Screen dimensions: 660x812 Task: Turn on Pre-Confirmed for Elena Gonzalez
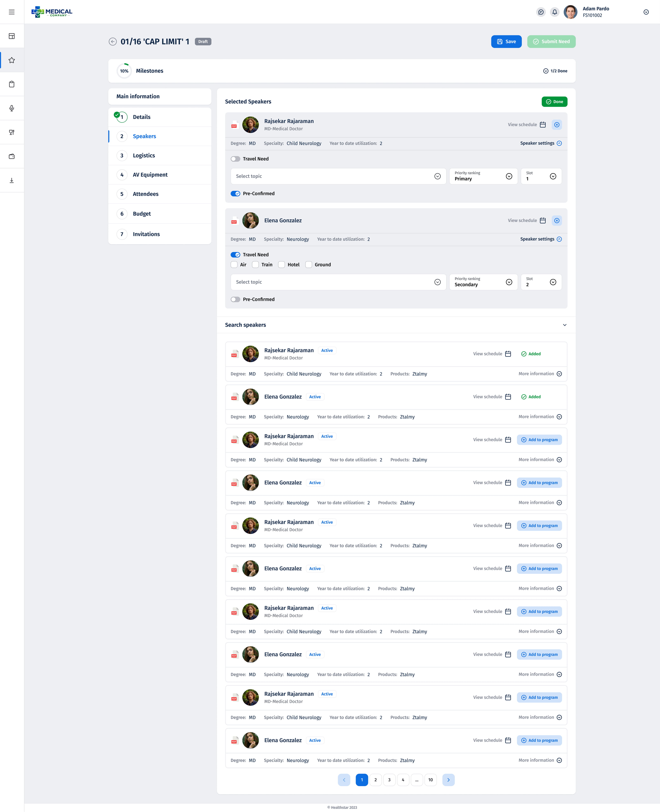tap(235, 299)
